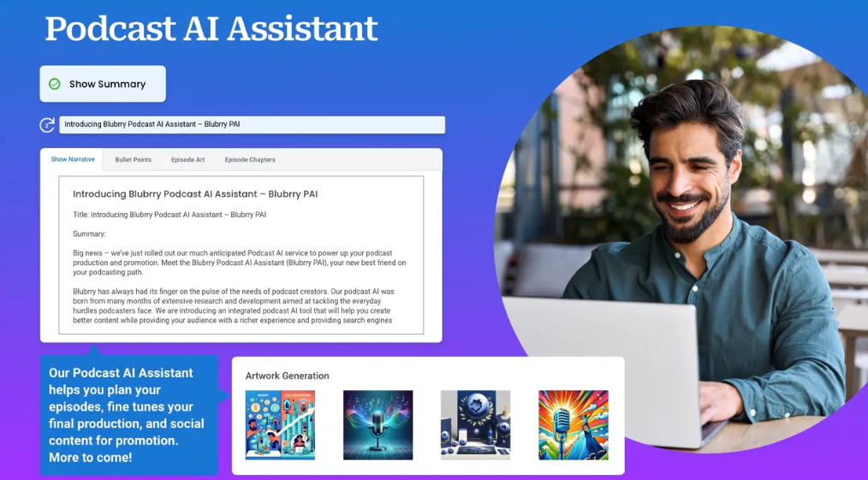Select the Episode Art tab
This screenshot has width=868, height=480.
click(x=187, y=160)
